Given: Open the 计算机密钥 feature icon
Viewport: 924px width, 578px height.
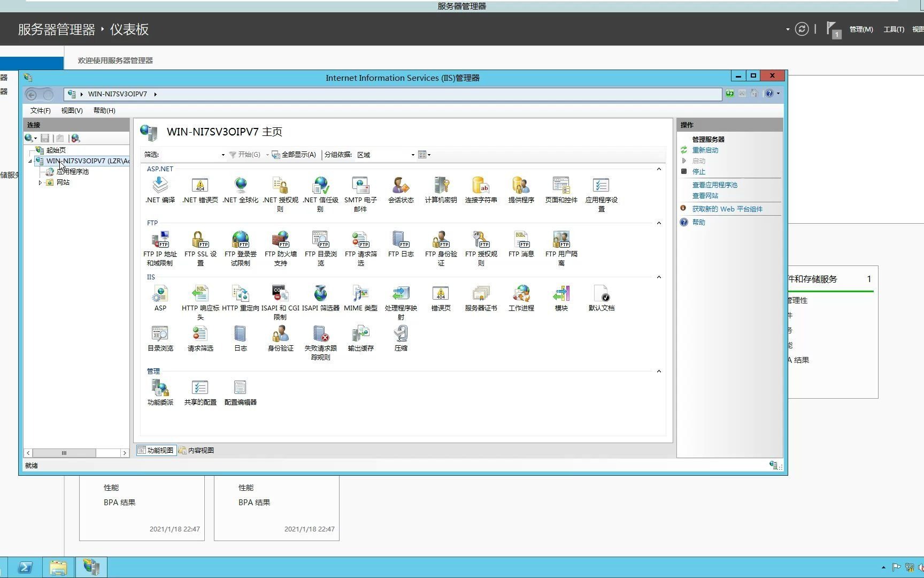Looking at the screenshot, I should 441,191.
